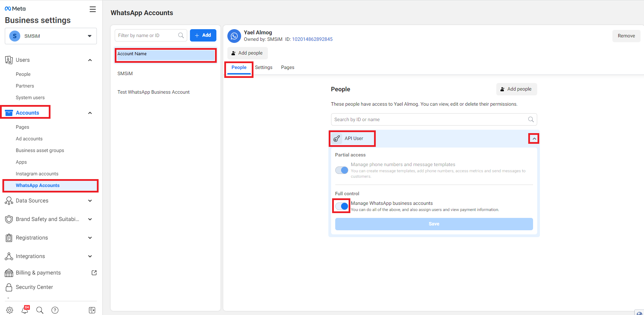
Task: Click the Brand Safety shield icon
Action: [9, 219]
